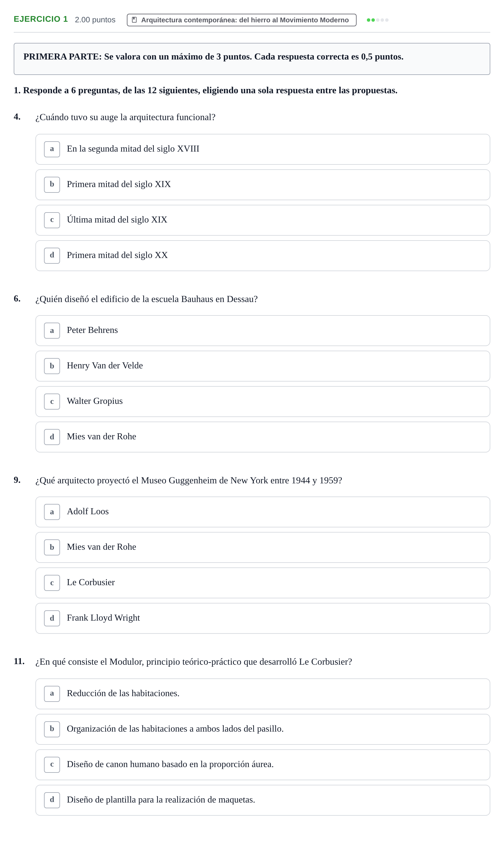Select letter badge 'd' beside Frank Lloyd Wright

click(52, 618)
